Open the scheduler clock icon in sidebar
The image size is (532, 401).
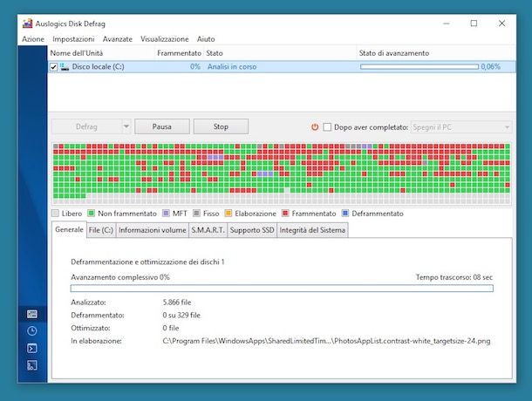(x=32, y=331)
